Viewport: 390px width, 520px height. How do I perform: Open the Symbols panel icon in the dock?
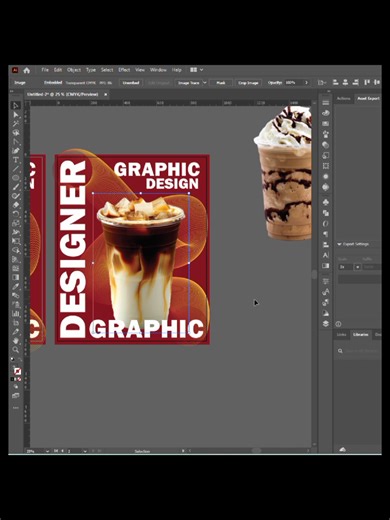(326, 202)
